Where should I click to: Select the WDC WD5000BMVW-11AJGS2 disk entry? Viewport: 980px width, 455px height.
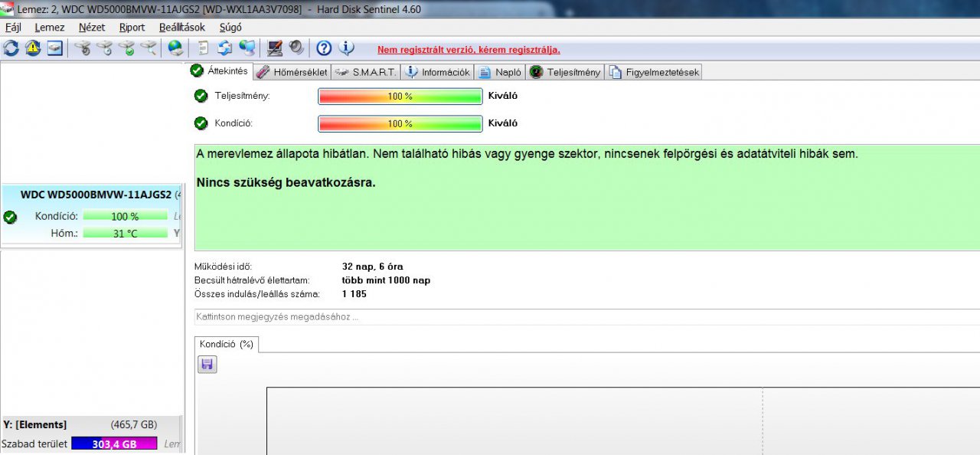click(x=91, y=217)
